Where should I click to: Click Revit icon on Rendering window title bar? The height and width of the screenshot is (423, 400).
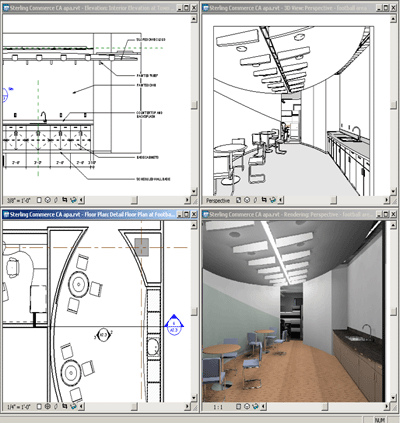206,214
